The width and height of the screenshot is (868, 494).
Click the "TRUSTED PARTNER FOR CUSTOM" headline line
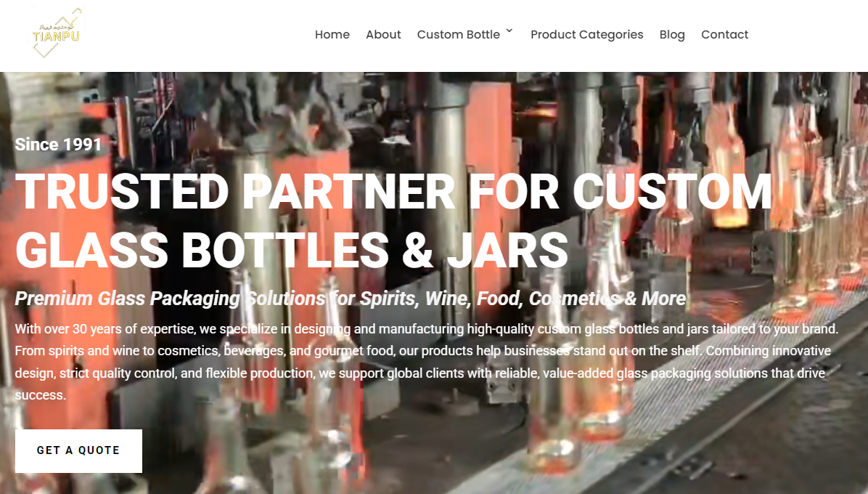pyautogui.click(x=393, y=192)
